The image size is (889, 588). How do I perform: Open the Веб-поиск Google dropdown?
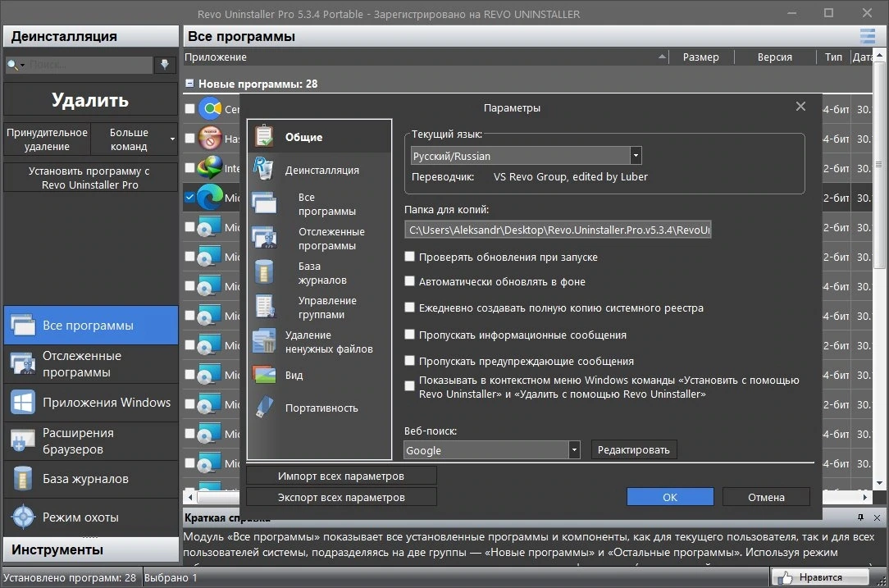(574, 450)
